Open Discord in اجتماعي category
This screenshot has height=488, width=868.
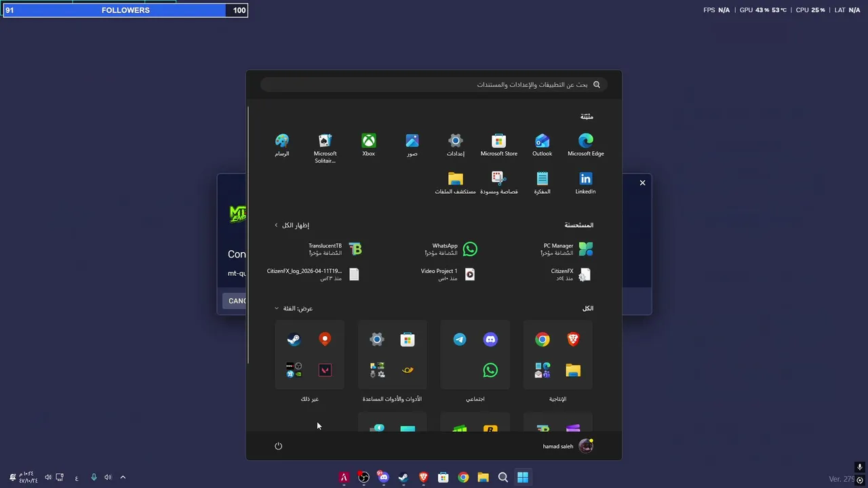click(x=490, y=340)
